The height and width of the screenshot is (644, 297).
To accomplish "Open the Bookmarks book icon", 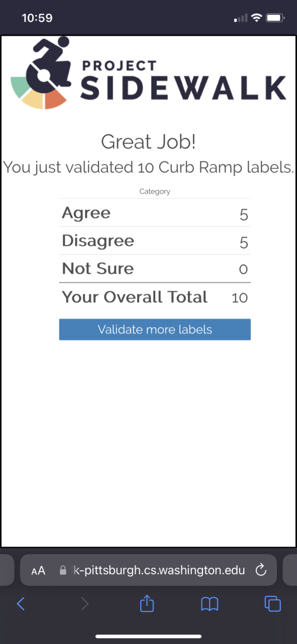I will [210, 604].
